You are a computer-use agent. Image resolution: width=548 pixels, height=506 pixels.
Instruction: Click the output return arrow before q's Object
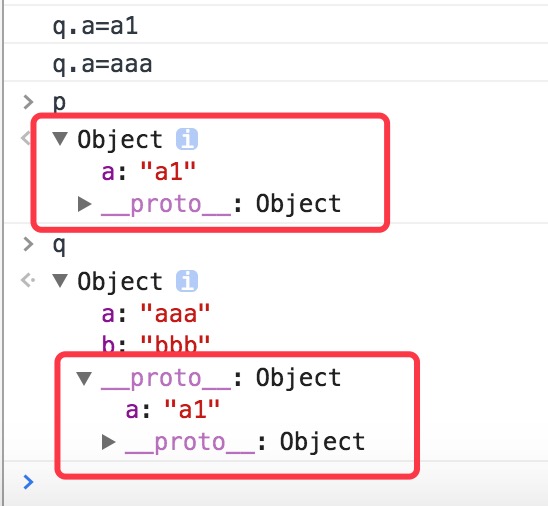tap(28, 280)
